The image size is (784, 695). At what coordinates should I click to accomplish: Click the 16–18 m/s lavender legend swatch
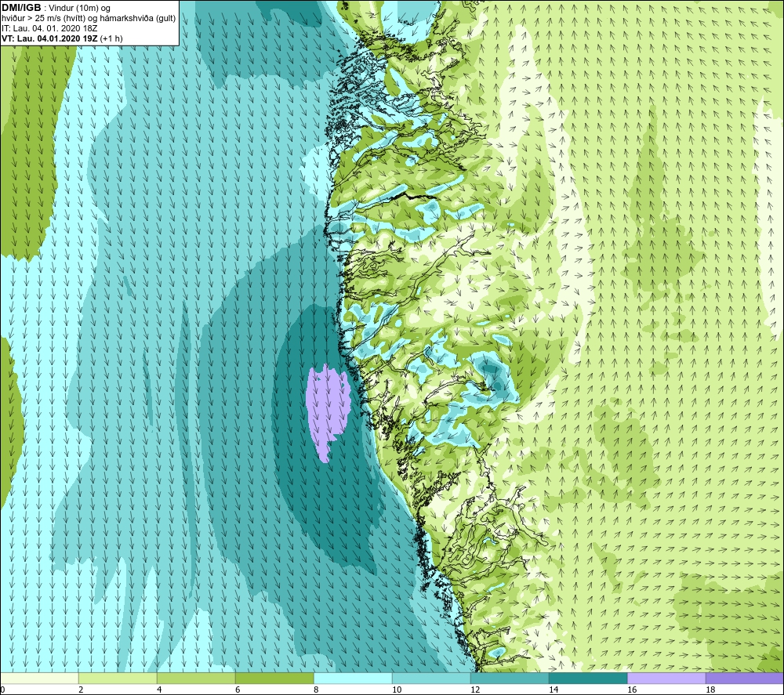click(666, 678)
